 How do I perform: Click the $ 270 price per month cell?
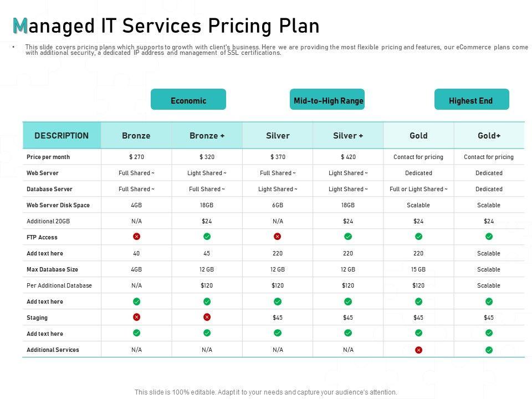click(x=136, y=157)
